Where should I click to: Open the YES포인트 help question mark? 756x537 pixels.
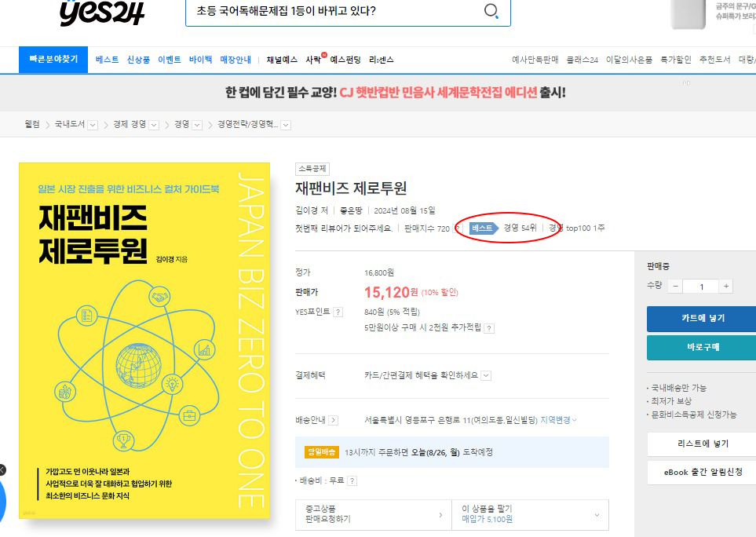pos(338,312)
